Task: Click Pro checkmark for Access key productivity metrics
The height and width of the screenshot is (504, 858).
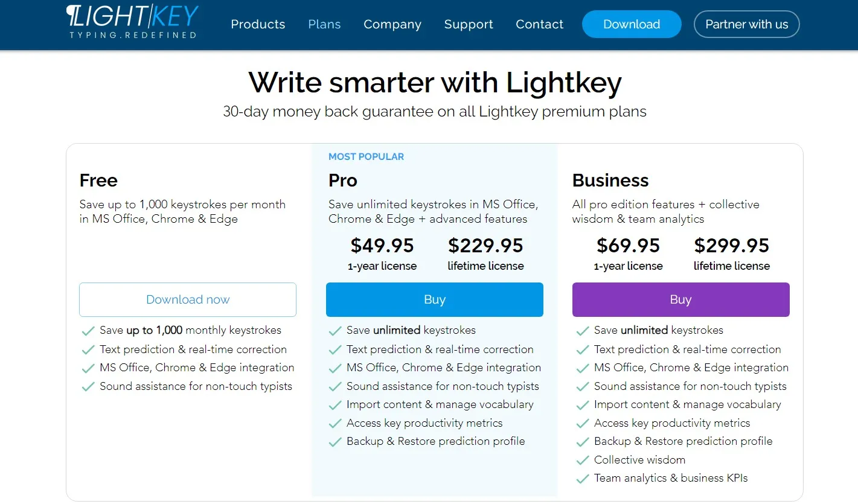Action: point(335,424)
